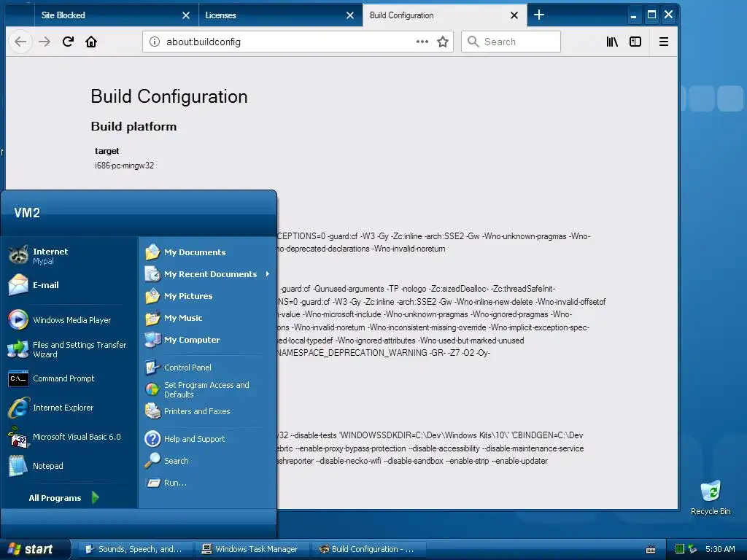Open E-mail from the Start menu
The height and width of the screenshot is (560, 747).
click(x=69, y=285)
